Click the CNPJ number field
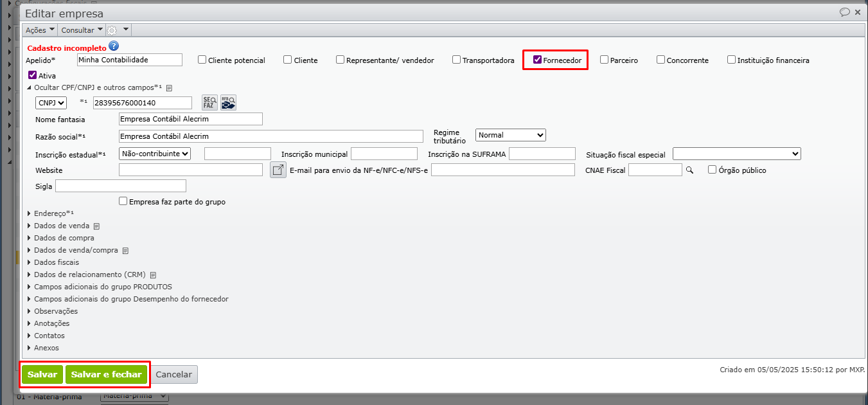The height and width of the screenshot is (405, 868). pos(142,103)
